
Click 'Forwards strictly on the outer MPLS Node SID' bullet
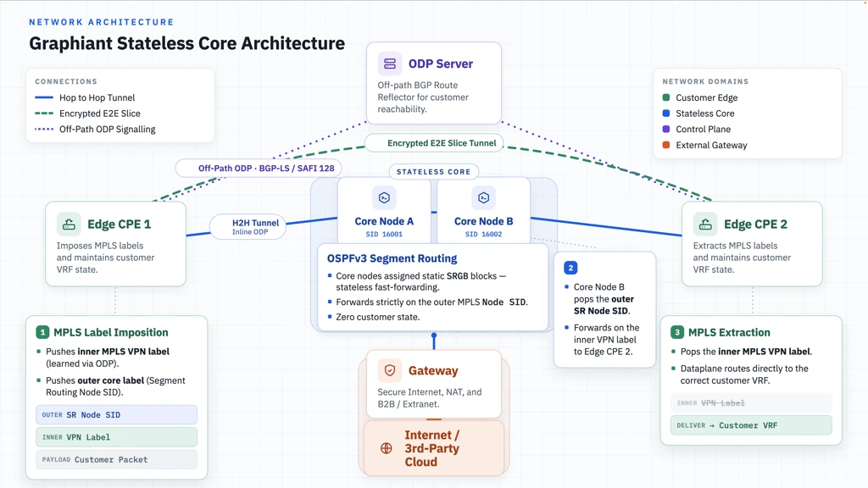431,302
